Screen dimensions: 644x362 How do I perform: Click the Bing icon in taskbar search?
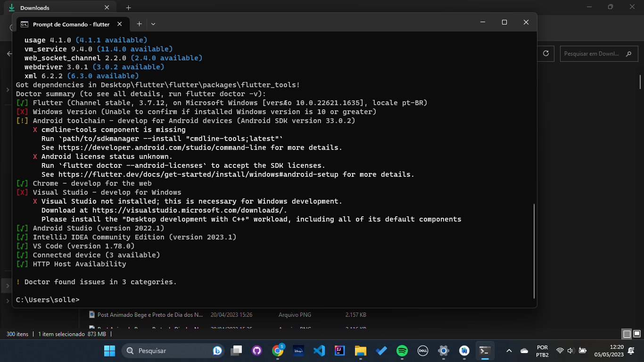click(x=217, y=351)
